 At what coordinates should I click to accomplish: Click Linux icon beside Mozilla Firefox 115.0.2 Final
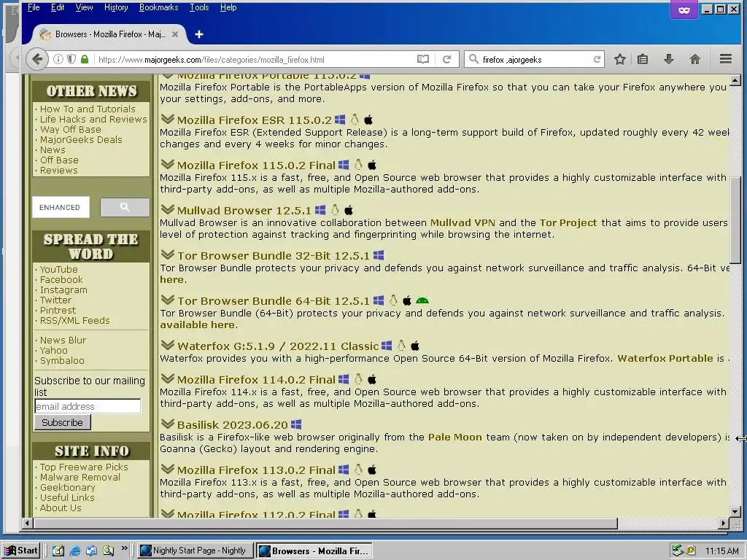358,165
